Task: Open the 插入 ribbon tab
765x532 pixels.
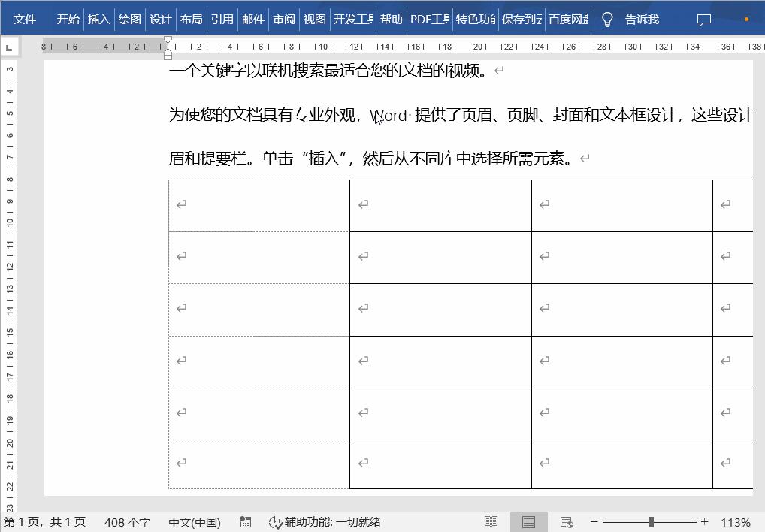Action: coord(98,19)
